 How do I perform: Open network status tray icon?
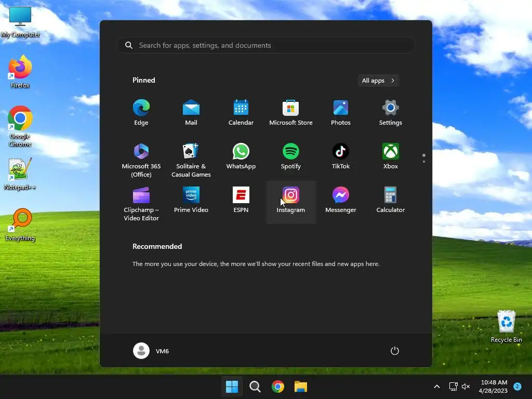click(453, 387)
